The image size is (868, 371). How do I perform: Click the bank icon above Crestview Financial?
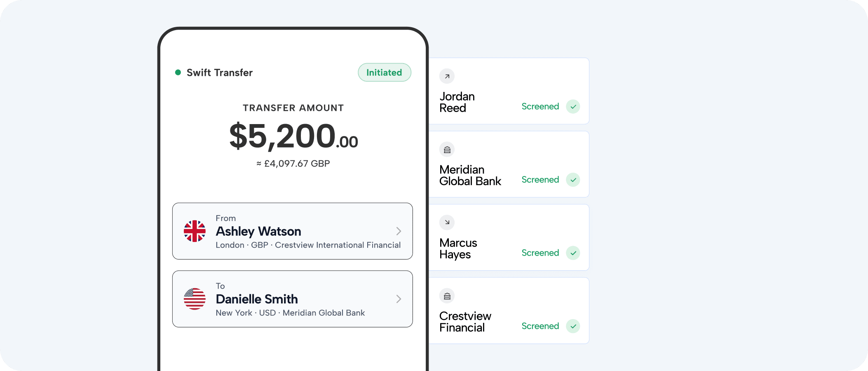point(447,296)
